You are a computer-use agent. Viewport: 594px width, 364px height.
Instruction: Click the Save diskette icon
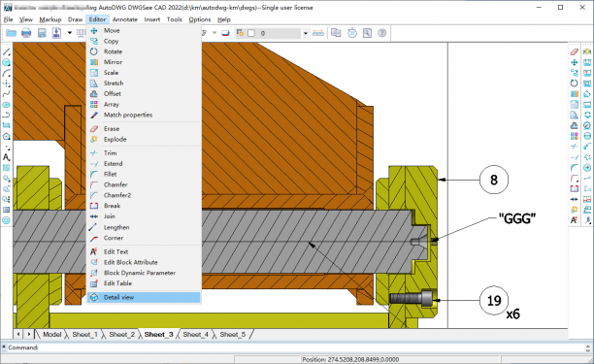point(42,33)
